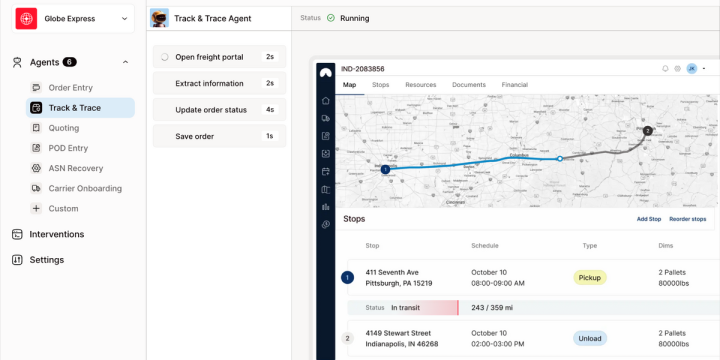Expand the Globe Express workspace dropdown
Screen dimensions: 720x360
(124, 19)
